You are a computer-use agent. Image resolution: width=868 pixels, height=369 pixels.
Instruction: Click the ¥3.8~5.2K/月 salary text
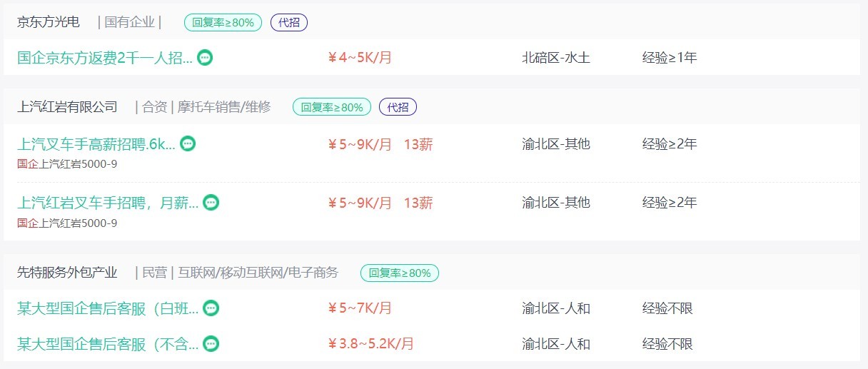pyautogui.click(x=370, y=344)
